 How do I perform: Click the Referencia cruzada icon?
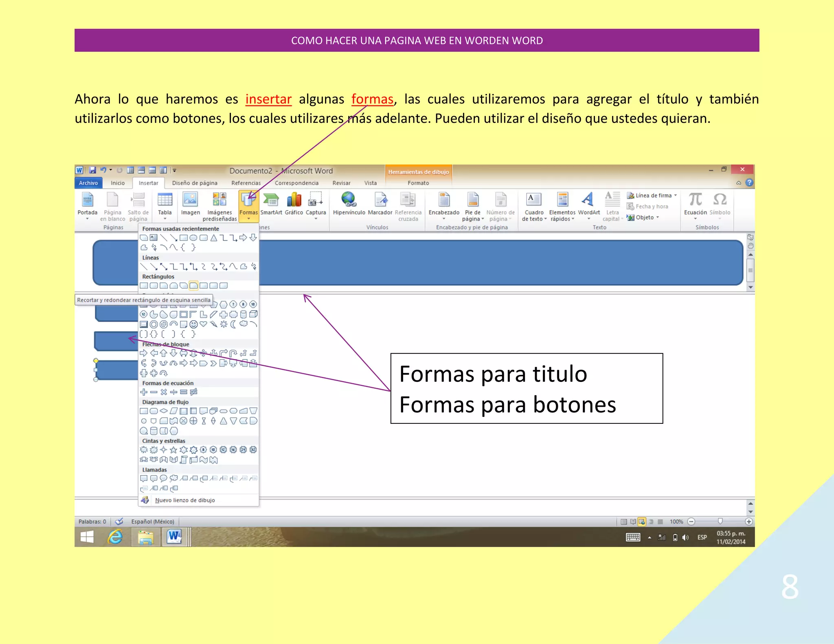tap(408, 199)
